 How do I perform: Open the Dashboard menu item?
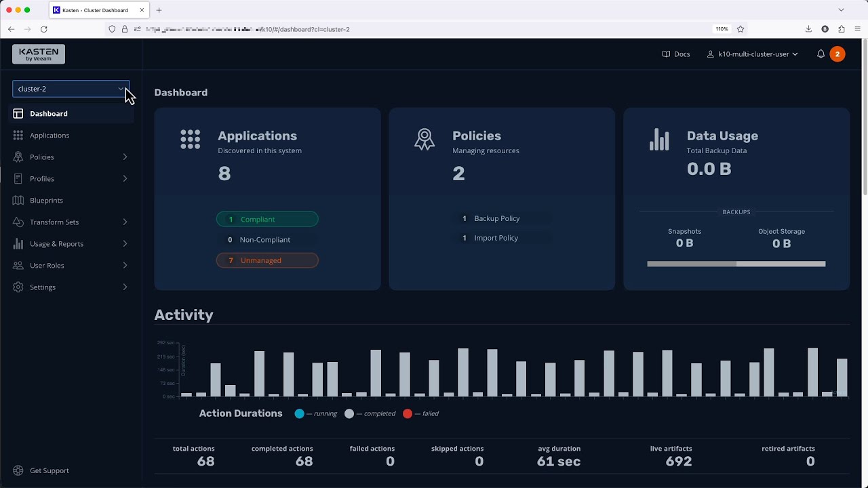[x=71, y=114]
